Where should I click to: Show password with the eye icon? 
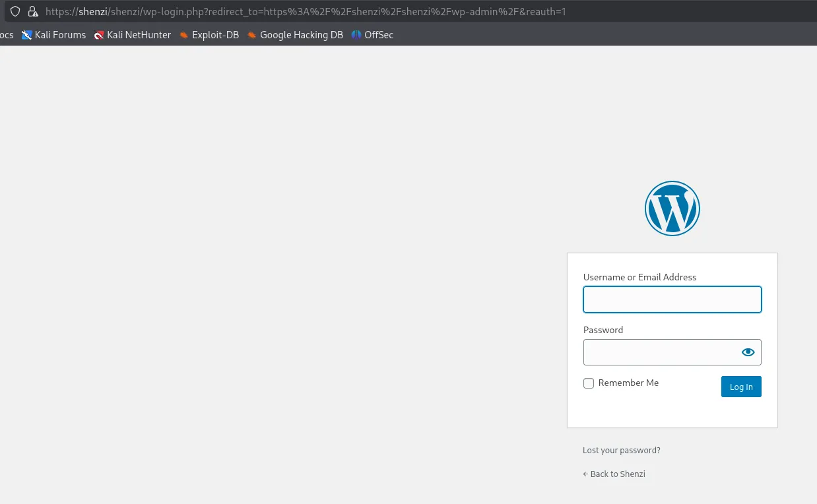pos(748,352)
